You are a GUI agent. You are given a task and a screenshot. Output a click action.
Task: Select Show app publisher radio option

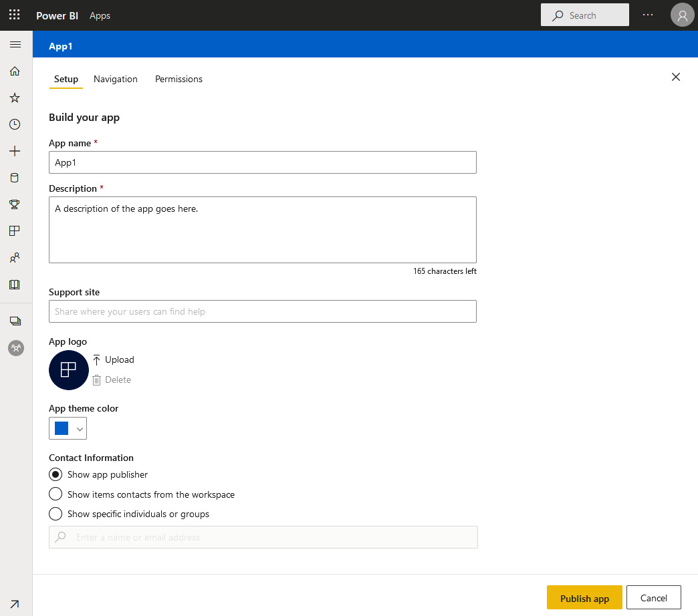pyautogui.click(x=56, y=474)
